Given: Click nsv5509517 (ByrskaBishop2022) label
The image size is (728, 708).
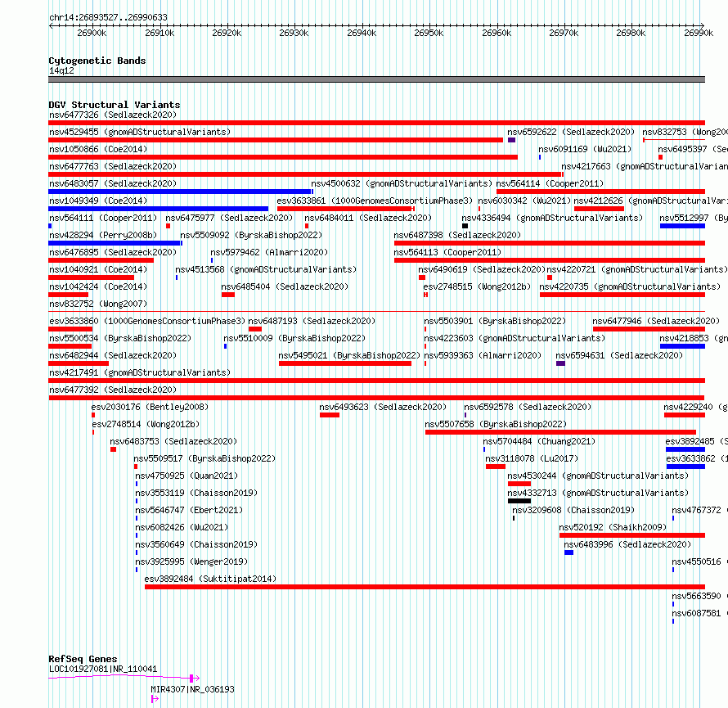Looking at the screenshot, I should tap(204, 458).
